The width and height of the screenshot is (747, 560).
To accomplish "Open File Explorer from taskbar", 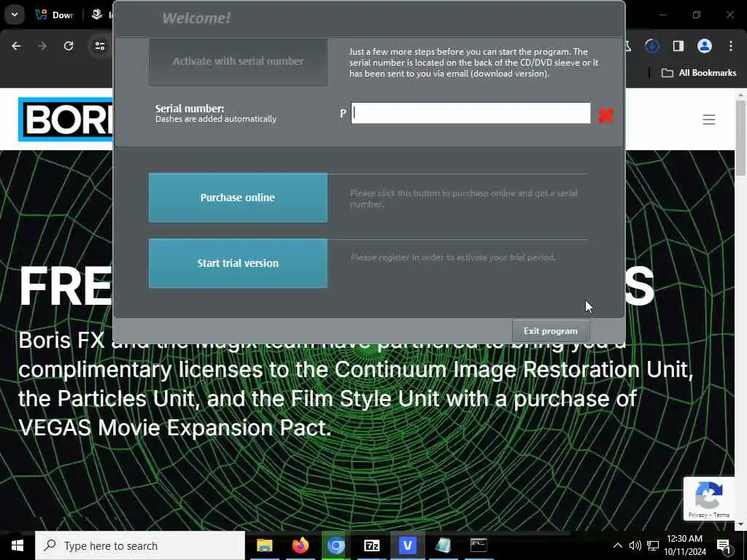I will click(264, 545).
